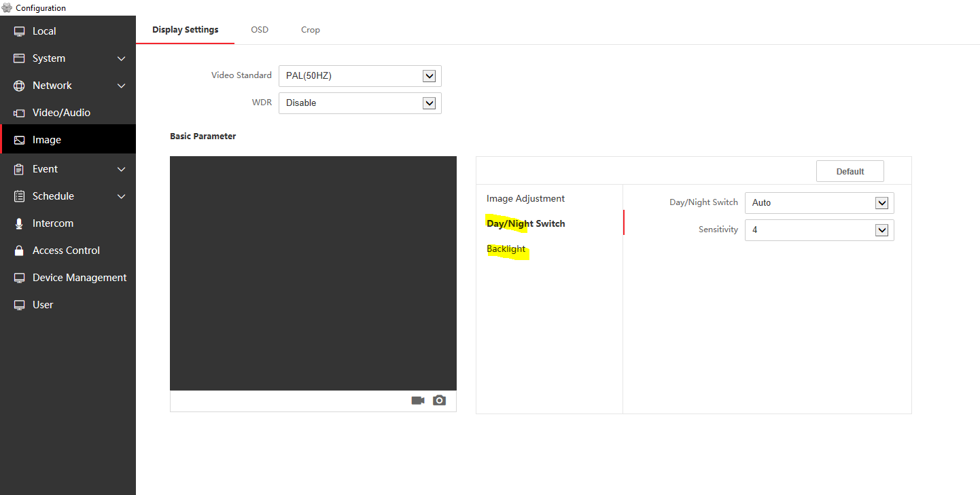
Task: Click the Video/Audio camera icon
Action: (19, 113)
